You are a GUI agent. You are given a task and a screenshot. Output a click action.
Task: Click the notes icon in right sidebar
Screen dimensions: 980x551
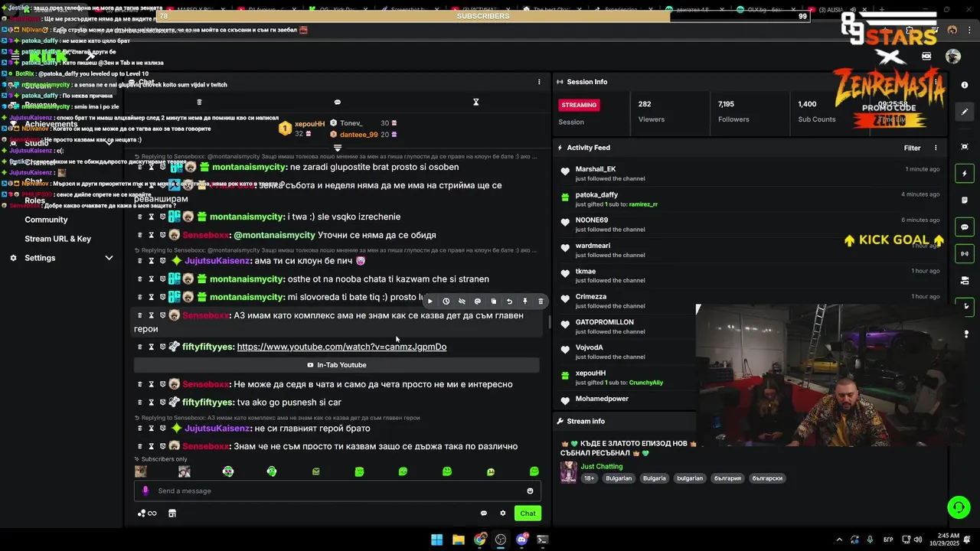965,201
